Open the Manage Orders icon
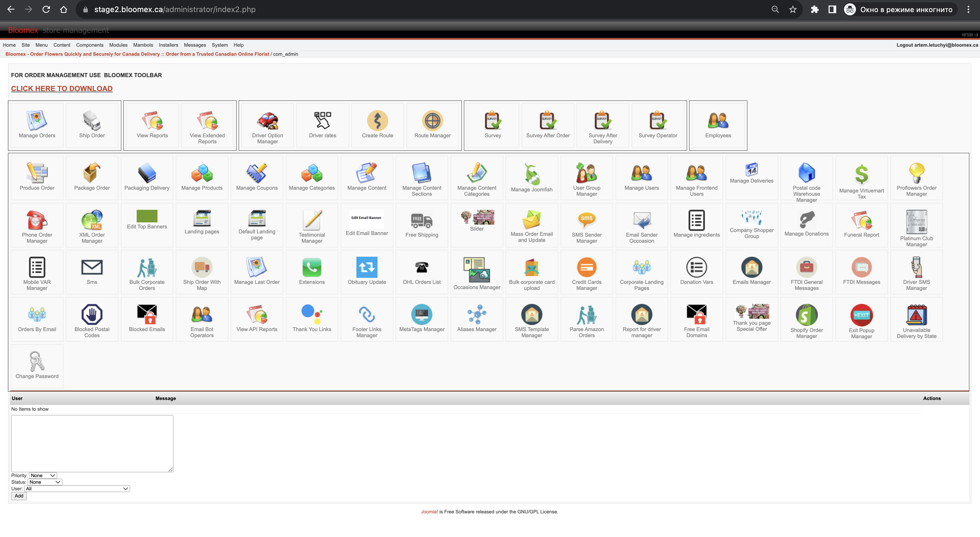The height and width of the screenshot is (537, 980). pos(37,120)
